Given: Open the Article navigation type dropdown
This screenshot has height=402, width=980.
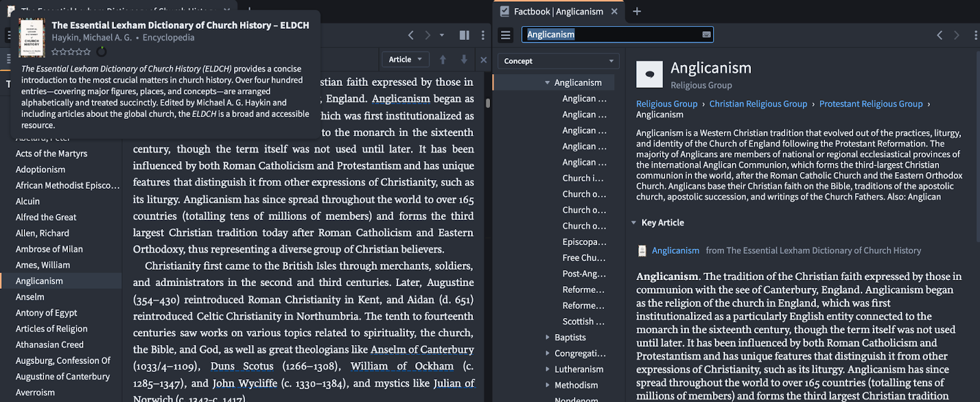Looking at the screenshot, I should click(405, 59).
